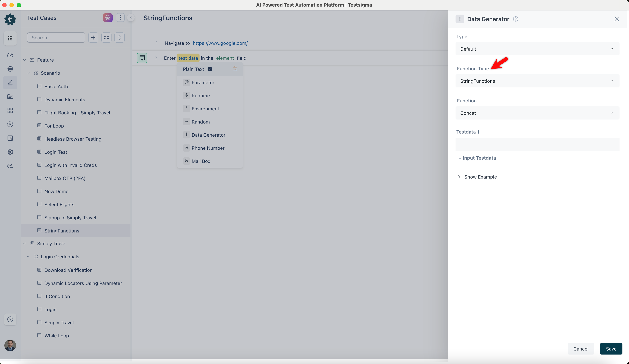Open the https://www.google.com/ link in step 1
Image resolution: width=629 pixels, height=364 pixels.
[220, 43]
